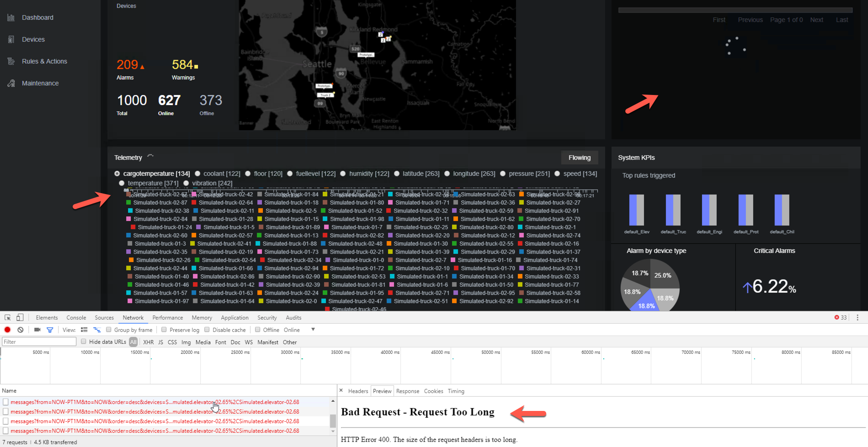868x447 pixels.
Task: Type in the network Filter field
Action: 38,341
